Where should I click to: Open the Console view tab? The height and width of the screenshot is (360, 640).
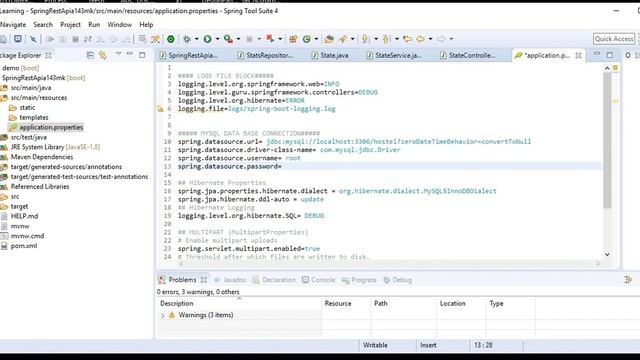[x=319, y=280]
